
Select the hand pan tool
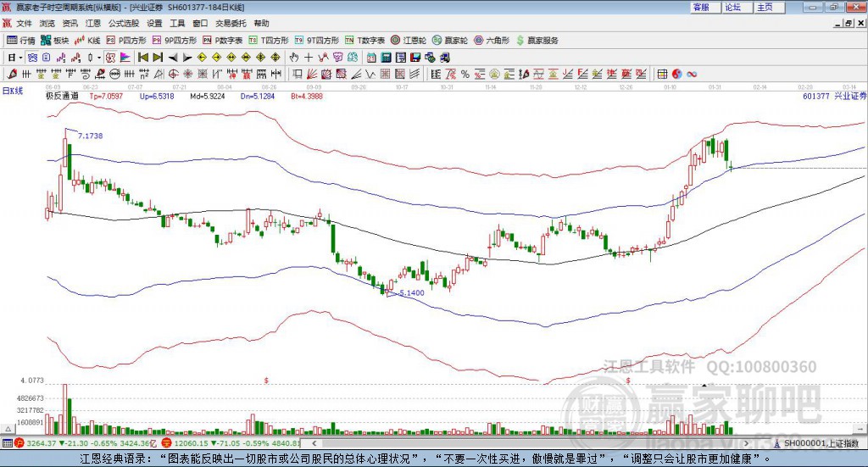click(293, 58)
